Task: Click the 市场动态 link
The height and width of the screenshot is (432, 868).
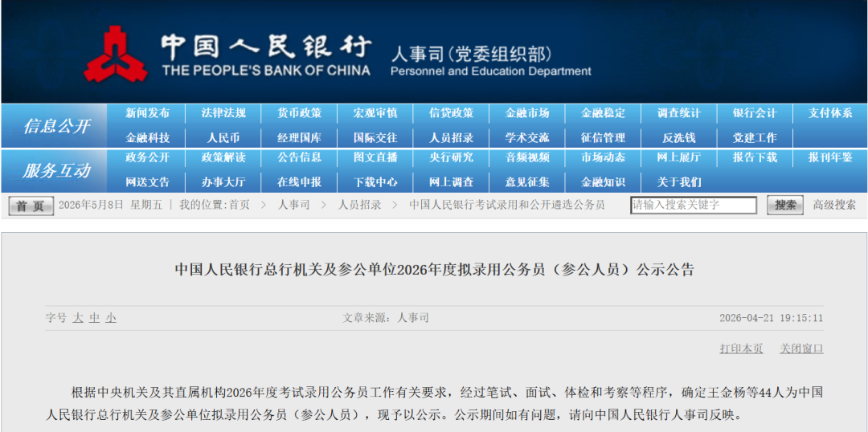Action: (x=603, y=157)
